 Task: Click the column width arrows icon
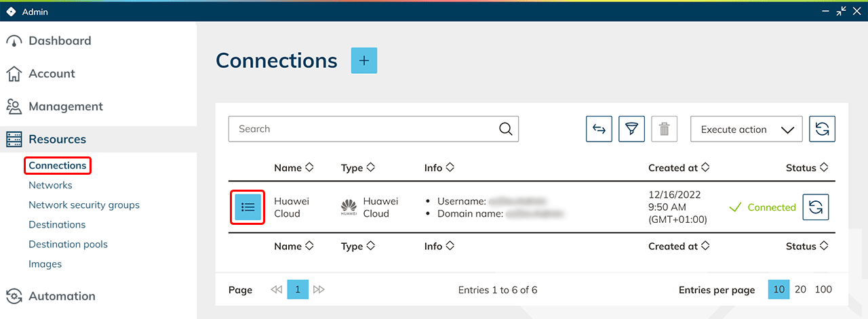pos(599,129)
